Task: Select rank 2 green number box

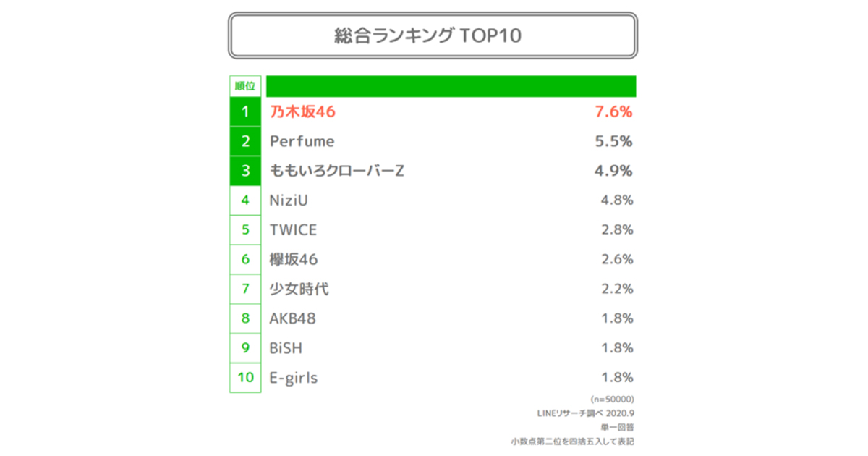Action: click(245, 141)
